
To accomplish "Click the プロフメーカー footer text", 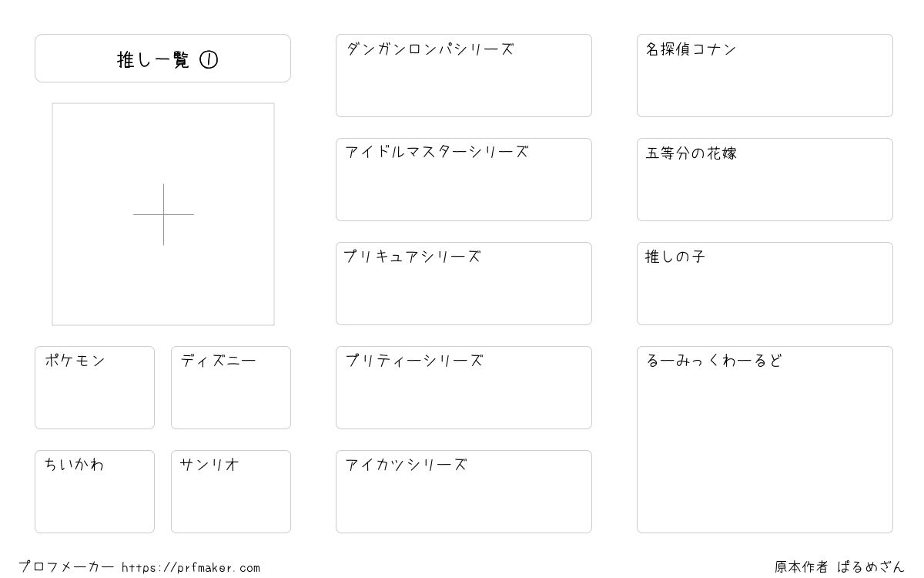I will (66, 567).
